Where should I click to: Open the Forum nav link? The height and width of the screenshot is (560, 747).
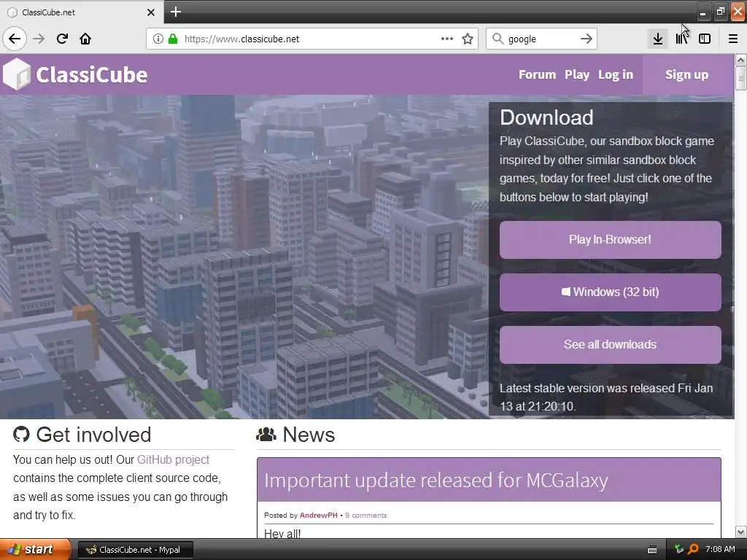tap(537, 75)
